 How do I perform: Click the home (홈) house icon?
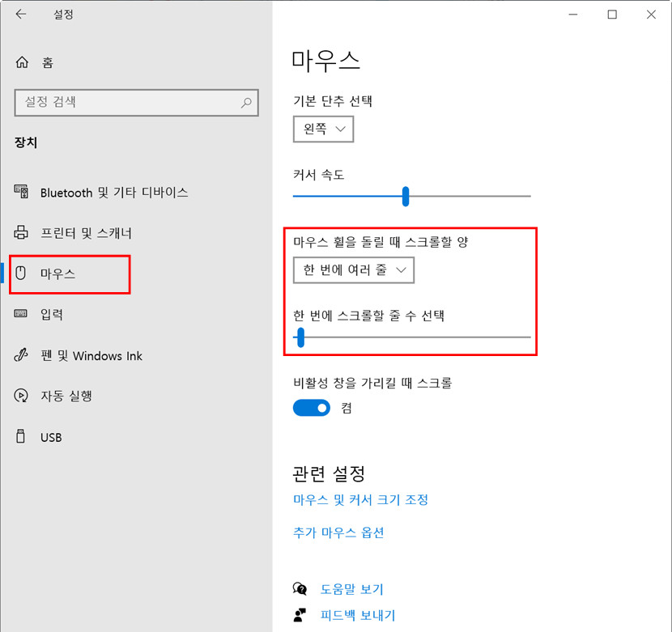[x=22, y=62]
